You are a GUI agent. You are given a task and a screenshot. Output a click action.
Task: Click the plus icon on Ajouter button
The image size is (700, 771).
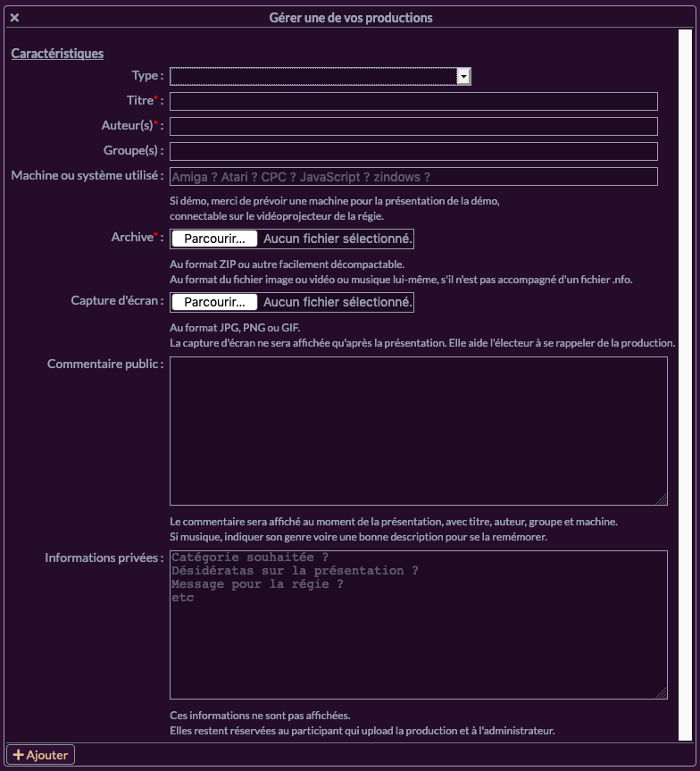tap(18, 755)
